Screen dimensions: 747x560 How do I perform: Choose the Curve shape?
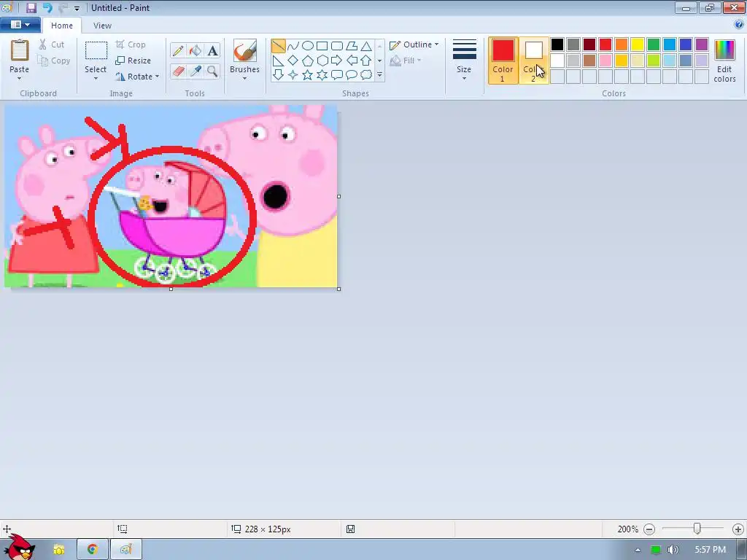[293, 46]
